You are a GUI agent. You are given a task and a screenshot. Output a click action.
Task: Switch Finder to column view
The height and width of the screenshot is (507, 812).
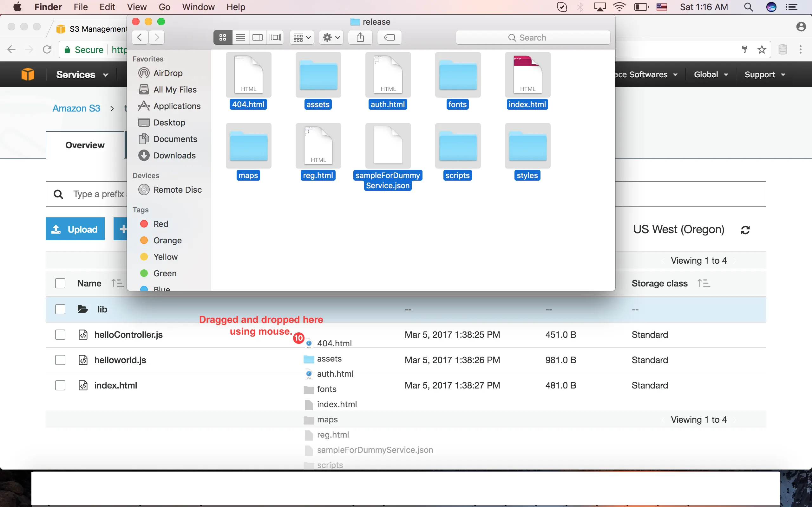(x=257, y=37)
